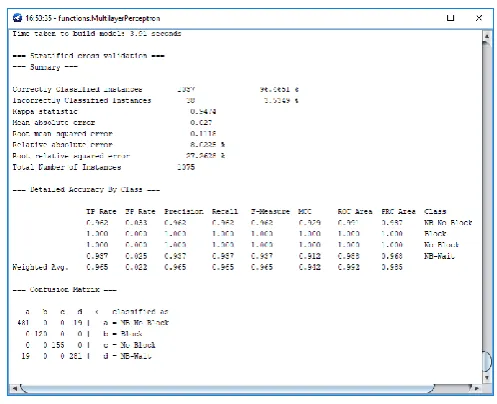Click MCC value 0.912
497x404 pixels.
(310, 256)
